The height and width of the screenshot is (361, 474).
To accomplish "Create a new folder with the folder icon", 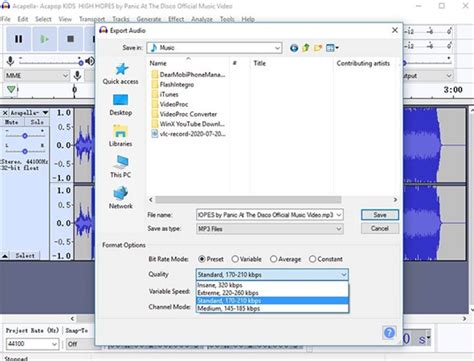I will click(318, 48).
